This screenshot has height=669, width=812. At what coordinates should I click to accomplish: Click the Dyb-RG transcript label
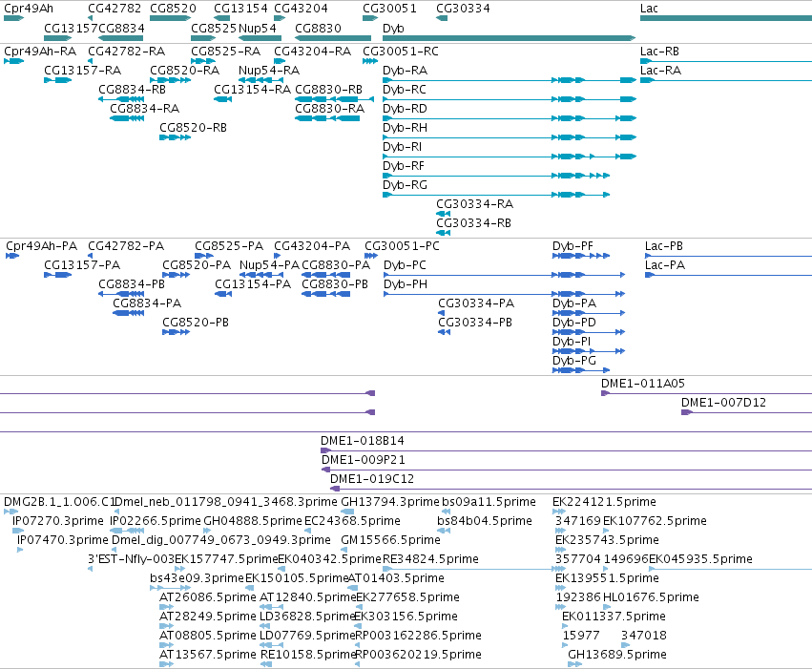405,185
